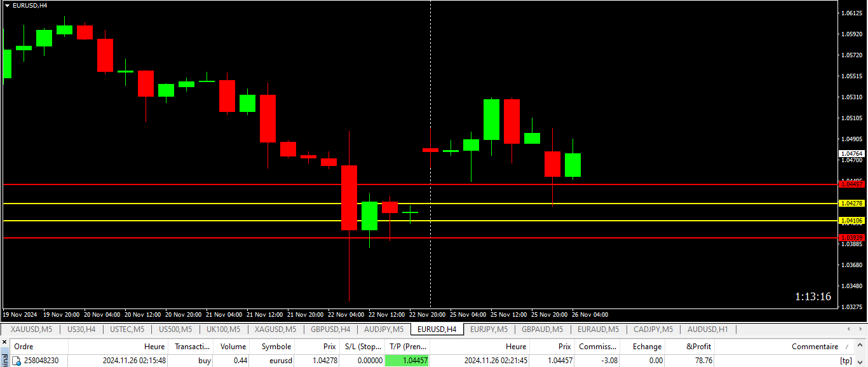The width and height of the screenshot is (868, 367).
Task: Select the green T/P cell 1.04457
Action: [x=407, y=361]
